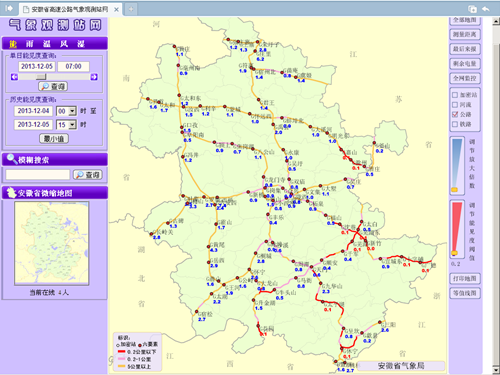
Task: Click the yellow handle of the red visibility threshold slider
Action: coord(455,253)
